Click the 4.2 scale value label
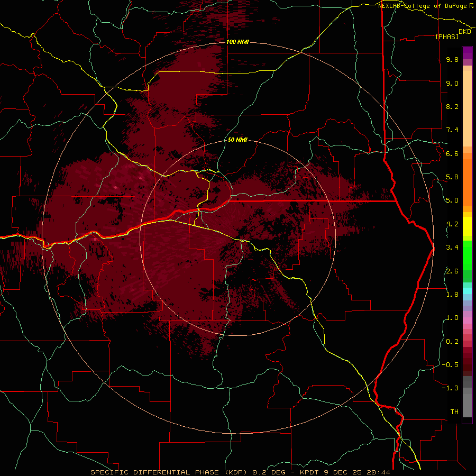 (x=452, y=224)
